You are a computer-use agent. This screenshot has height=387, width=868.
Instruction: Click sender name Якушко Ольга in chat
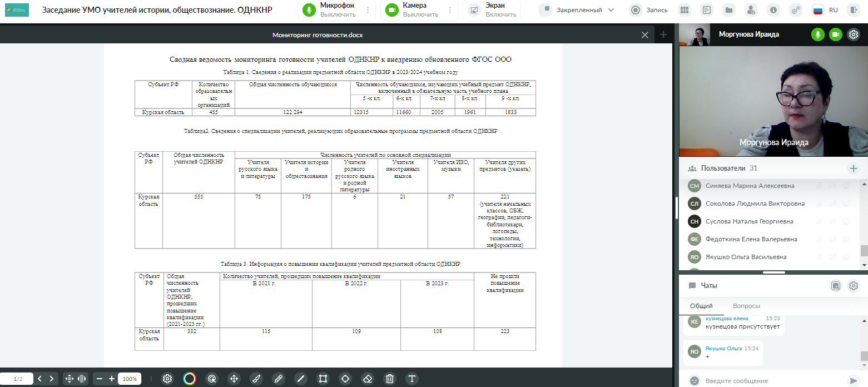[723, 348]
